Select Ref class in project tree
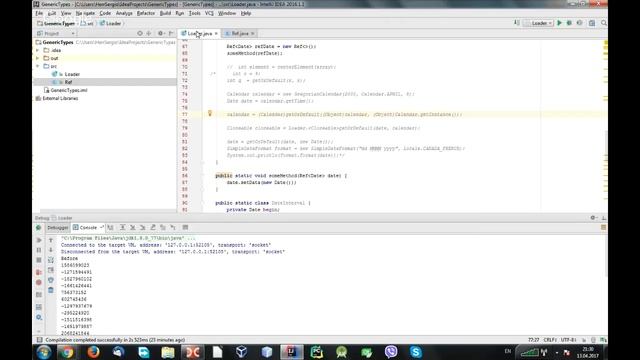 tap(68, 82)
